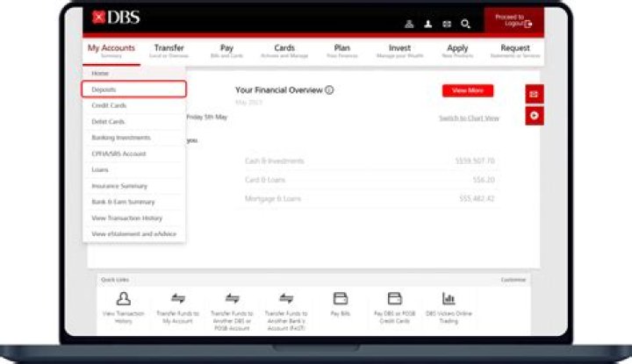Screen dimensions: 632x364
Task: Click Switch to Chart View link
Action: (x=469, y=118)
